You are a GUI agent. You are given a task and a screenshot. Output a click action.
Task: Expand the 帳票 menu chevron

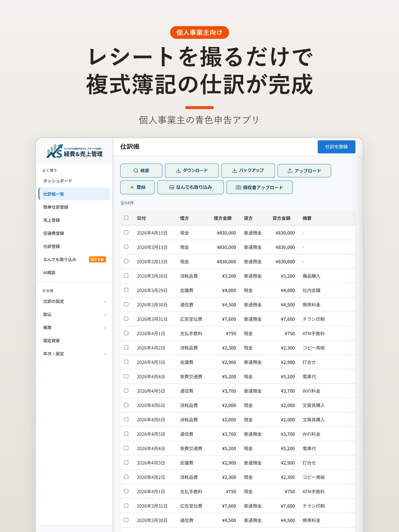[x=105, y=328]
